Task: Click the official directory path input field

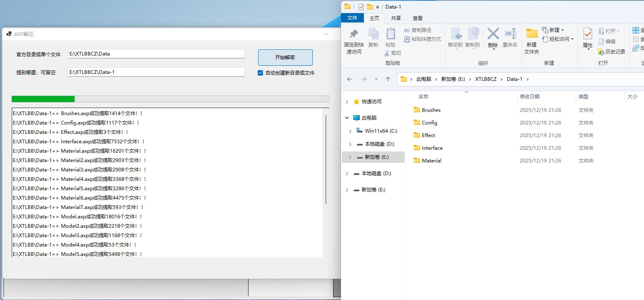Action: coord(156,54)
